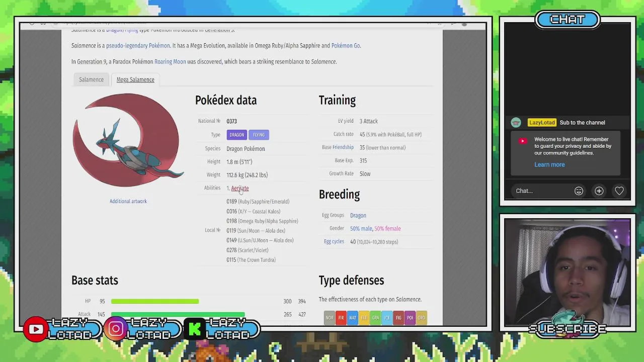This screenshot has width=644, height=362.
Task: Click the CHAT header label
Action: (x=568, y=20)
